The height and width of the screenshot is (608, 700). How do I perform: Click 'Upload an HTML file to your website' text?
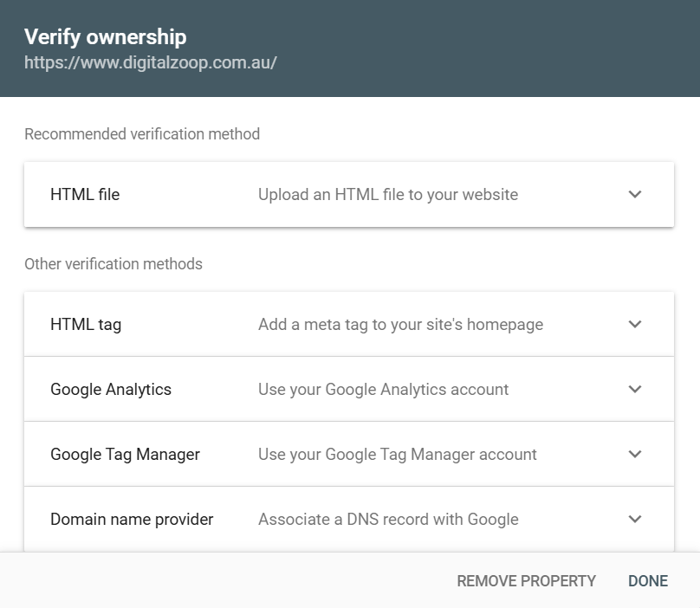coord(388,195)
